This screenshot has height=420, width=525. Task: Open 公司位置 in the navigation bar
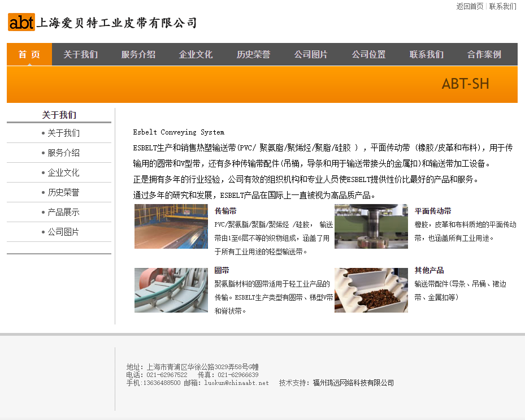[368, 54]
